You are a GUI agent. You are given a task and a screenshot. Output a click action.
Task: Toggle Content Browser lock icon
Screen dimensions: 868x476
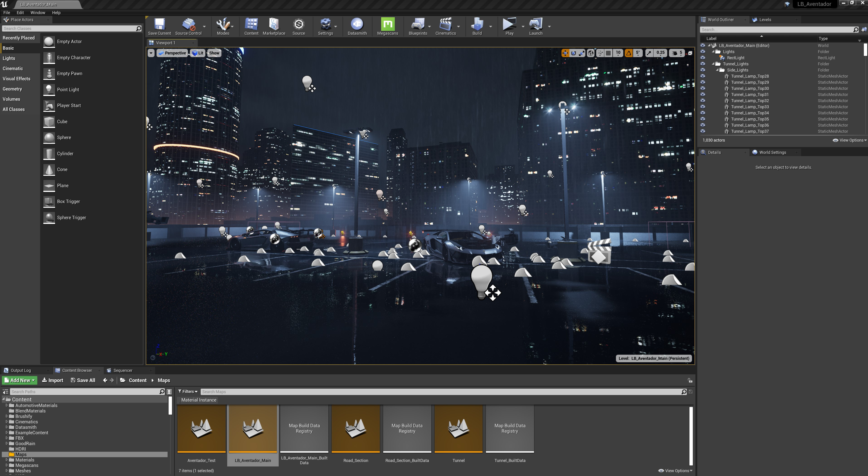[x=690, y=380]
